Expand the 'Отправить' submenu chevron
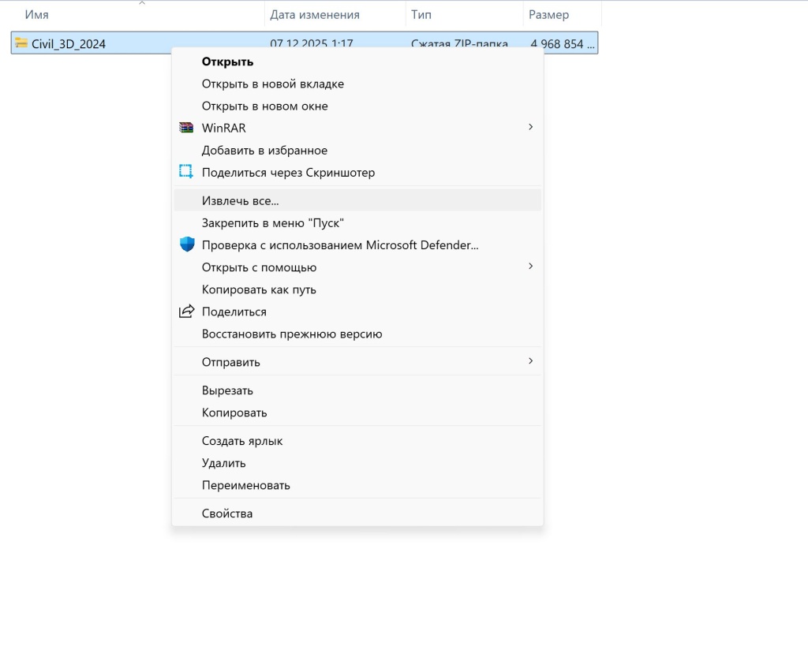This screenshot has height=672, width=808. point(531,361)
